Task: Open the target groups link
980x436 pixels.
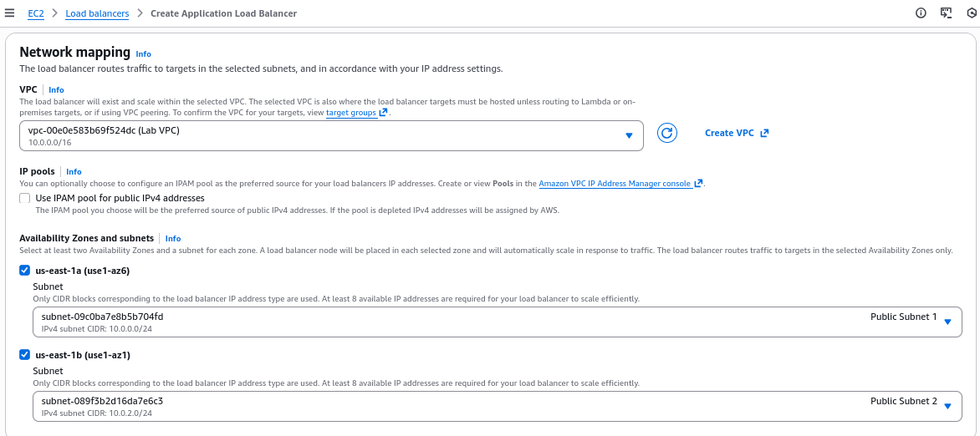Action: 350,113
